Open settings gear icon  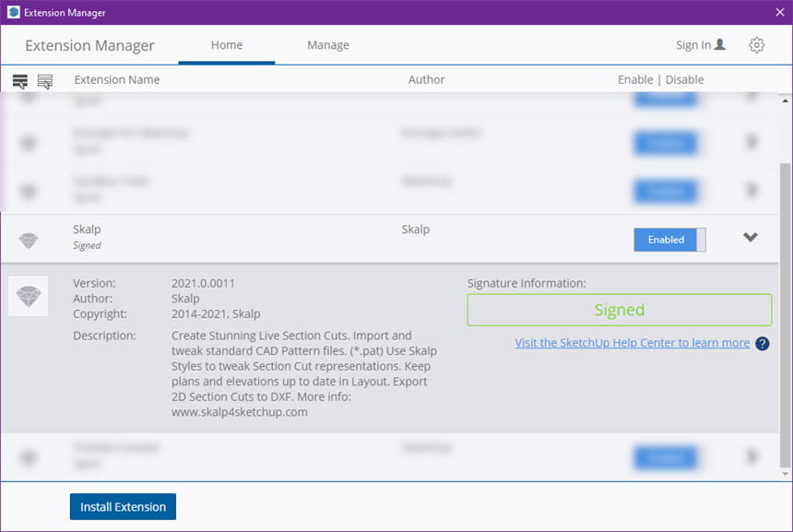tap(756, 45)
